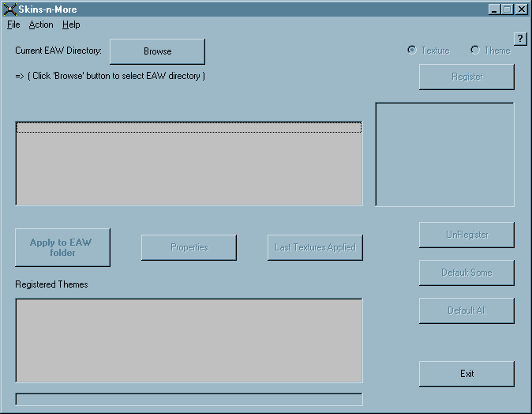Screen dimensions: 532x414
Task: Minimize the Skins-n-More window
Action: (x=494, y=9)
